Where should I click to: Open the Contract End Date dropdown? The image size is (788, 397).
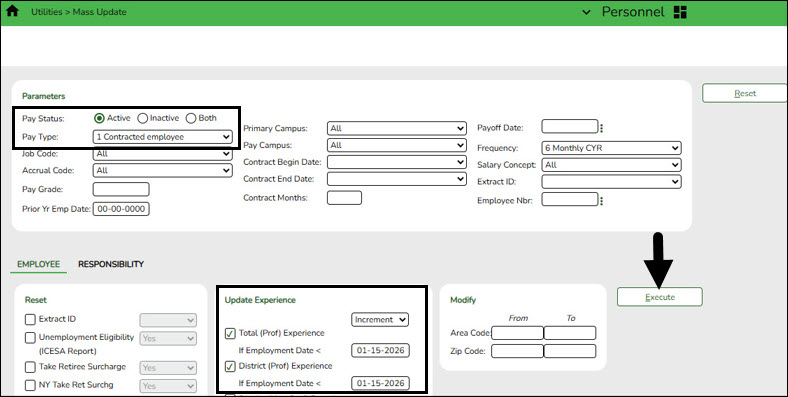click(x=397, y=178)
